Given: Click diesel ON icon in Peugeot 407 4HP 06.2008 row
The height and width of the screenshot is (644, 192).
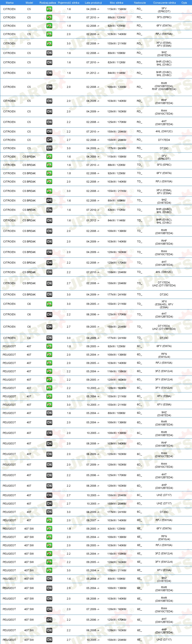Looking at the screenshot, I should 49,486.
